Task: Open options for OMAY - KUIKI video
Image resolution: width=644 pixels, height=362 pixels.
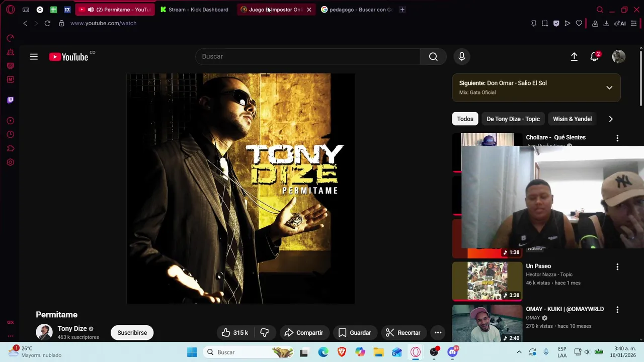Action: (617, 310)
